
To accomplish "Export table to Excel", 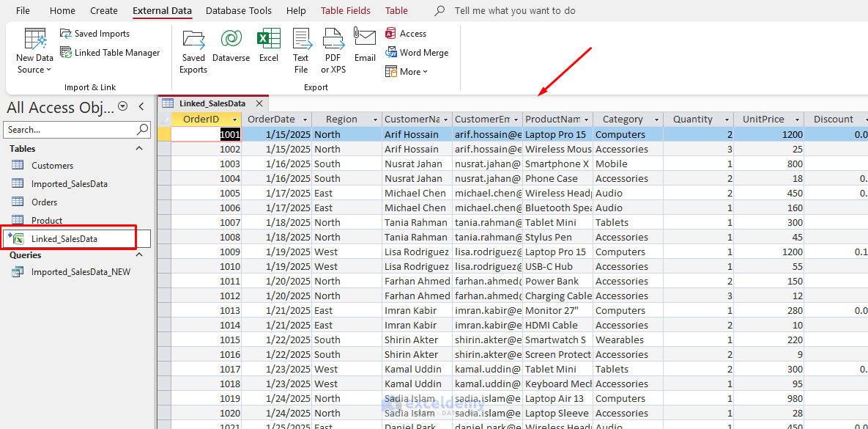I will pos(269,45).
